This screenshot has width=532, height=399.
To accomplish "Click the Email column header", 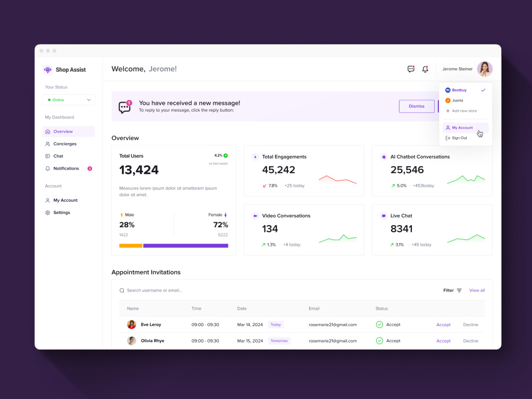I will click(314, 309).
